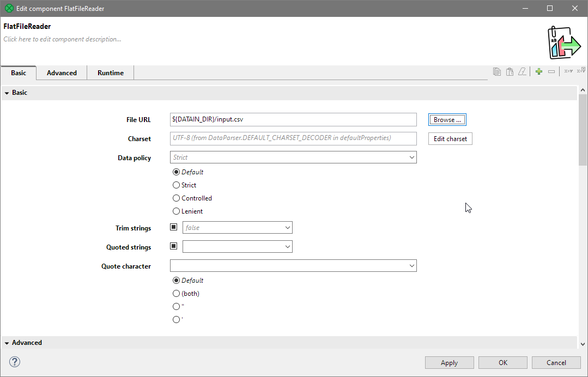Click the x=? parameter assignment icon
Viewport: 588px width, 377px height.
tap(581, 71)
